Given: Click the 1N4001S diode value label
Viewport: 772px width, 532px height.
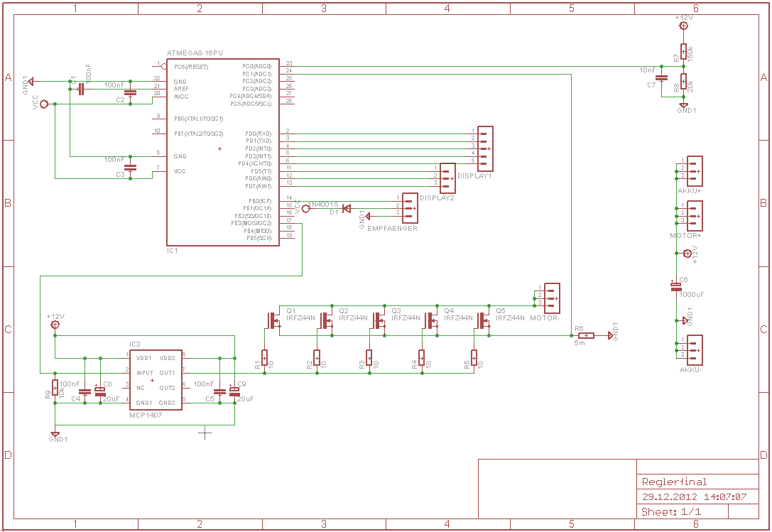Looking at the screenshot, I should click(x=323, y=204).
